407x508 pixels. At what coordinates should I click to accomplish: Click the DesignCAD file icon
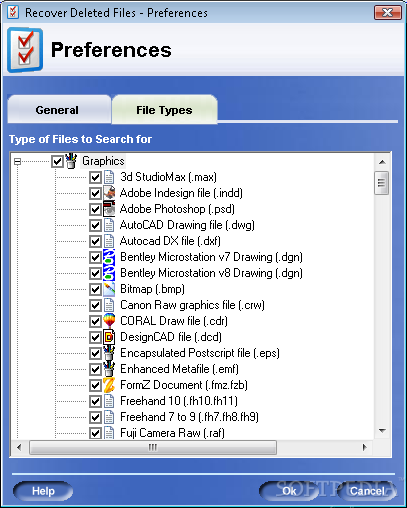109,337
